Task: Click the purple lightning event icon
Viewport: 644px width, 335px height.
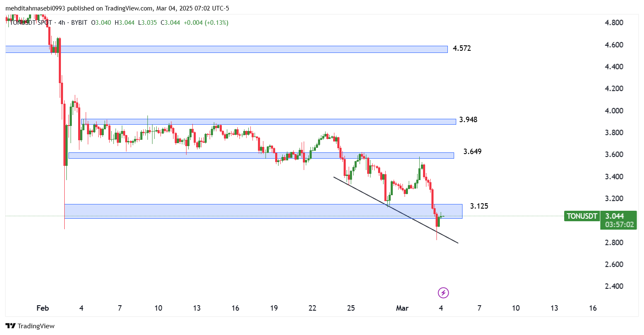Action: pos(443,293)
